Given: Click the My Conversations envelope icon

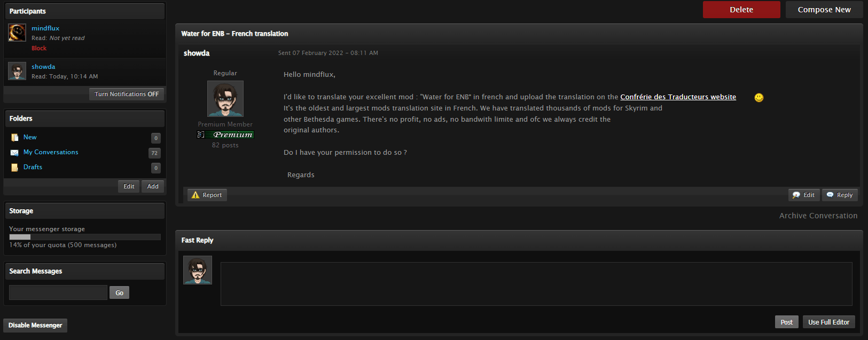Looking at the screenshot, I should [x=14, y=153].
